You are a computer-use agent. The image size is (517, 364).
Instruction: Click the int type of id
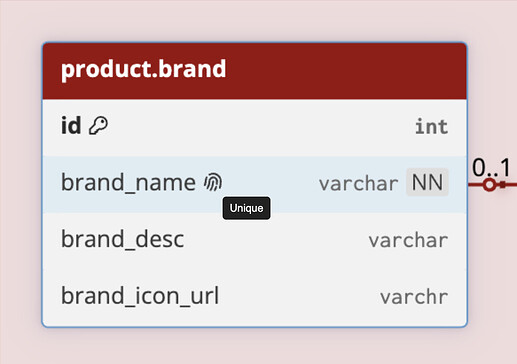(432, 127)
